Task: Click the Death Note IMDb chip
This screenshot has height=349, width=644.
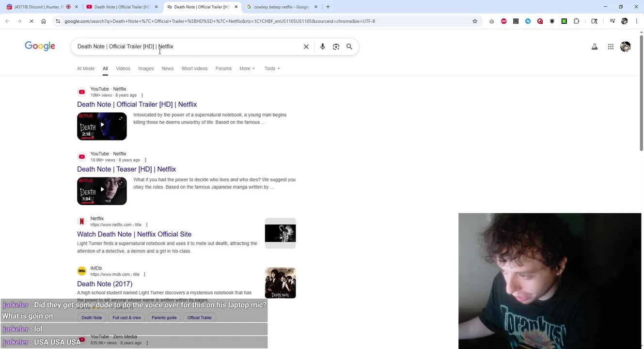Action: 92,317
